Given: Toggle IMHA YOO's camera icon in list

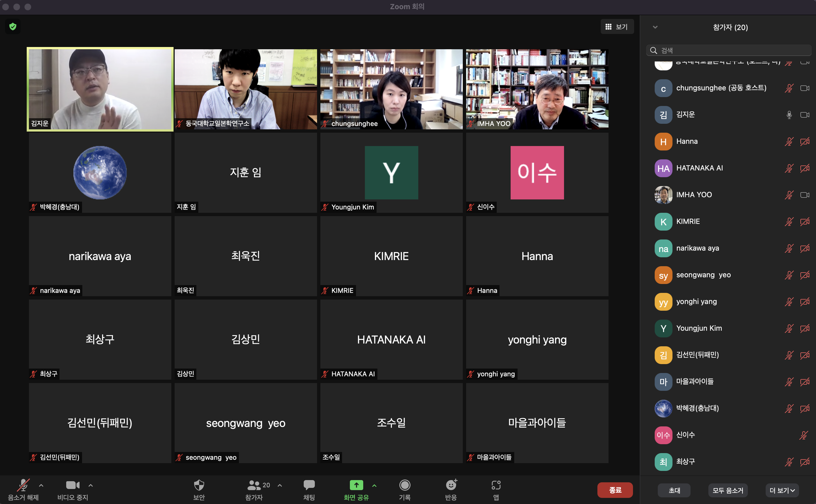Looking at the screenshot, I should (x=805, y=195).
